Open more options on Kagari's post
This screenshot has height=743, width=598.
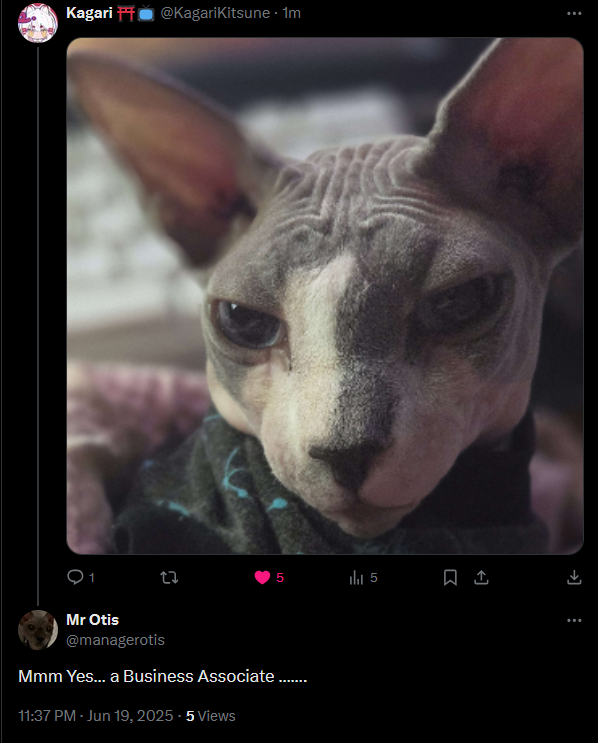click(x=574, y=13)
